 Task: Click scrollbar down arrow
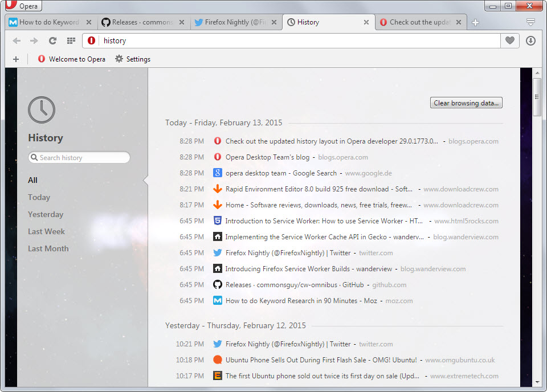click(x=537, y=382)
